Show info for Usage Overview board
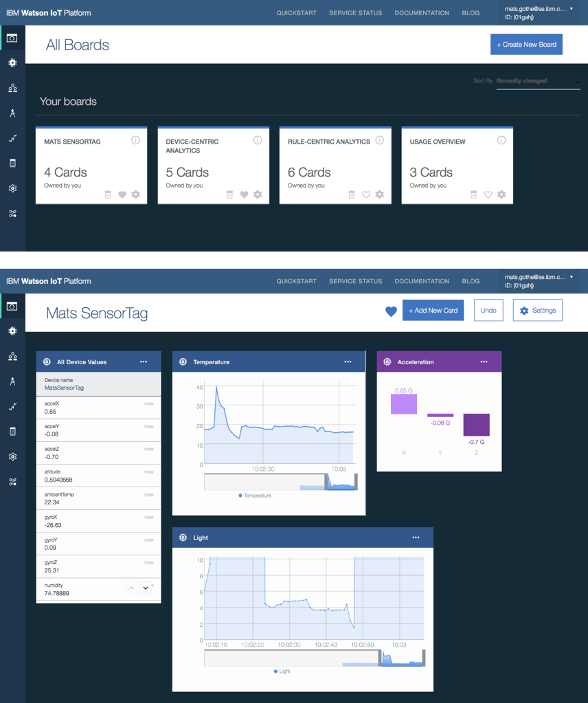This screenshot has height=703, width=588. [x=501, y=140]
